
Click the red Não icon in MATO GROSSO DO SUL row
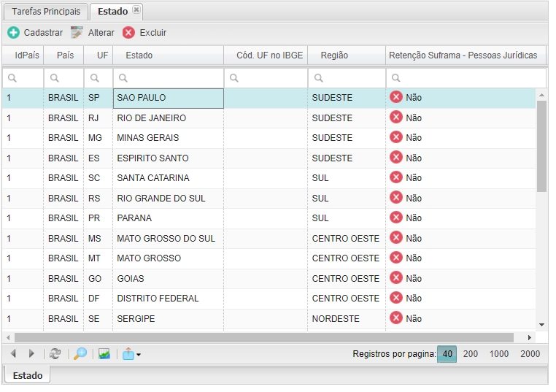396,237
